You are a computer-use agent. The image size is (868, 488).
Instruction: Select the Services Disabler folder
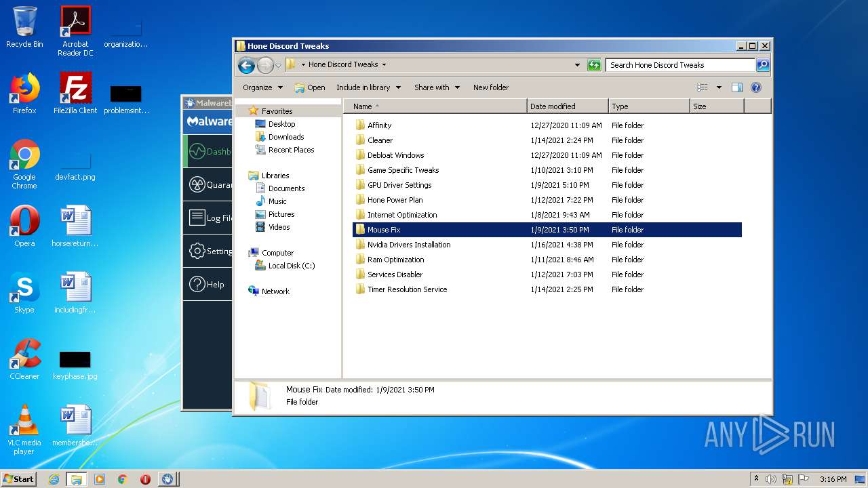(x=395, y=274)
